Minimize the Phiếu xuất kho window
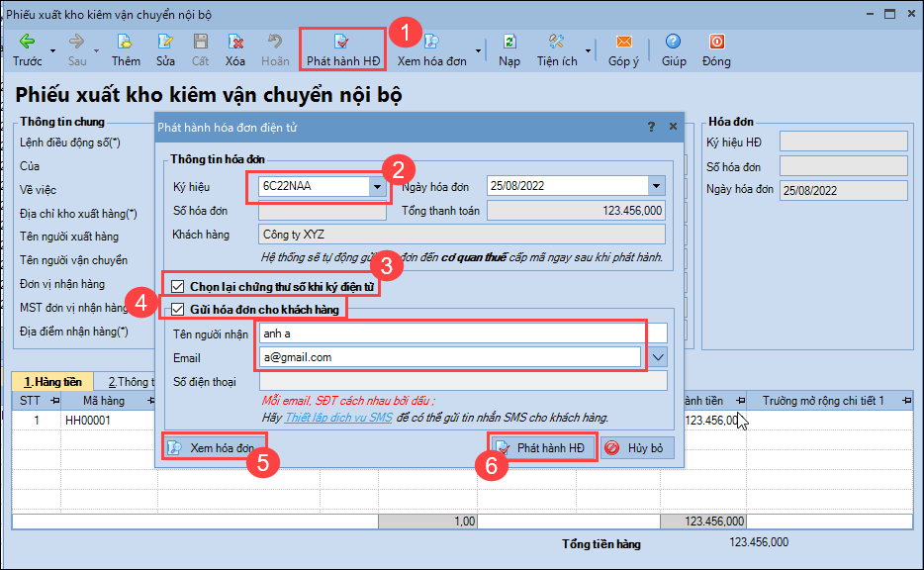Viewport: 924px width, 570px height. (870, 14)
